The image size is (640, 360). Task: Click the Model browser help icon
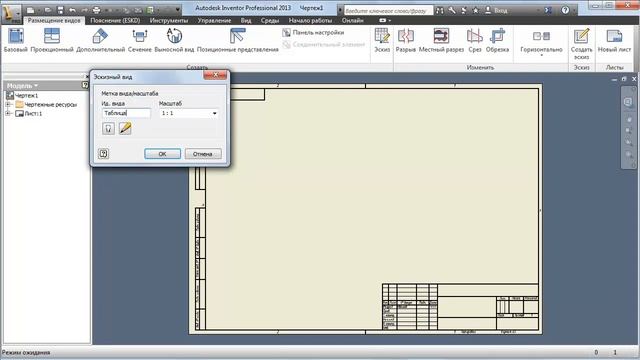tap(85, 85)
